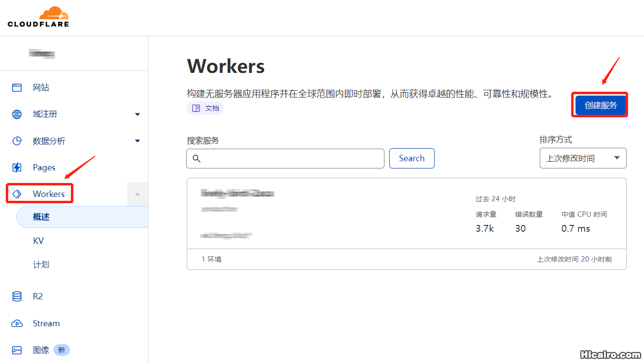This screenshot has height=363, width=644.
Task: Click the 过去 24 小时 label
Action: 495,199
